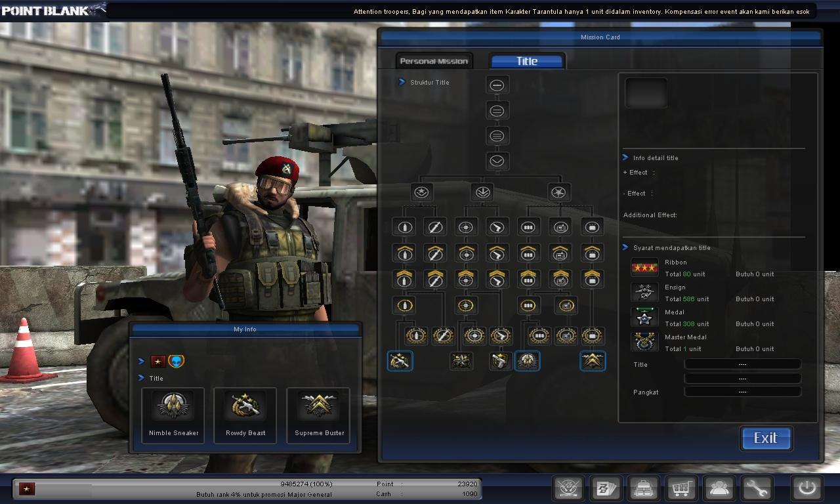Viewport: 840px width, 504px height.
Task: Click the rank star icon in My Info
Action: 158,362
